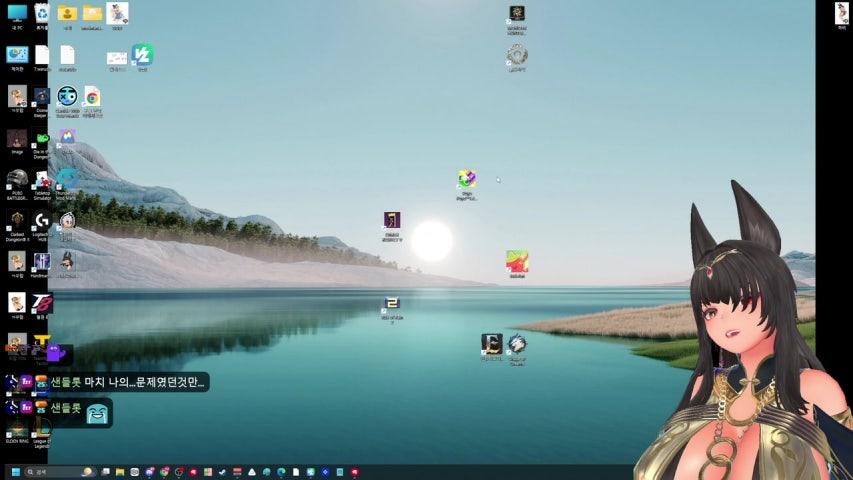Open the blue number 2 game shortcut

point(392,309)
